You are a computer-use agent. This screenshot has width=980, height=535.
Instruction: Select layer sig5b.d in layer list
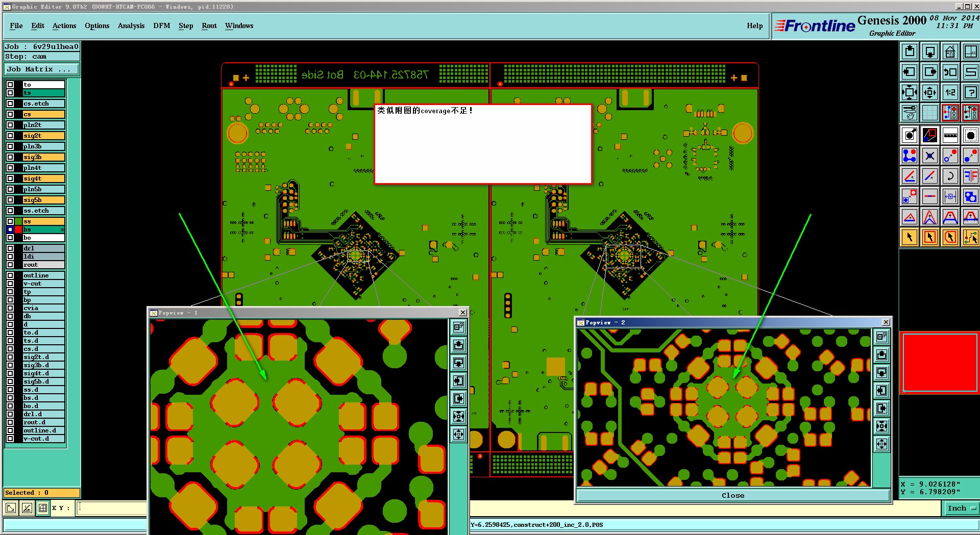point(44,381)
